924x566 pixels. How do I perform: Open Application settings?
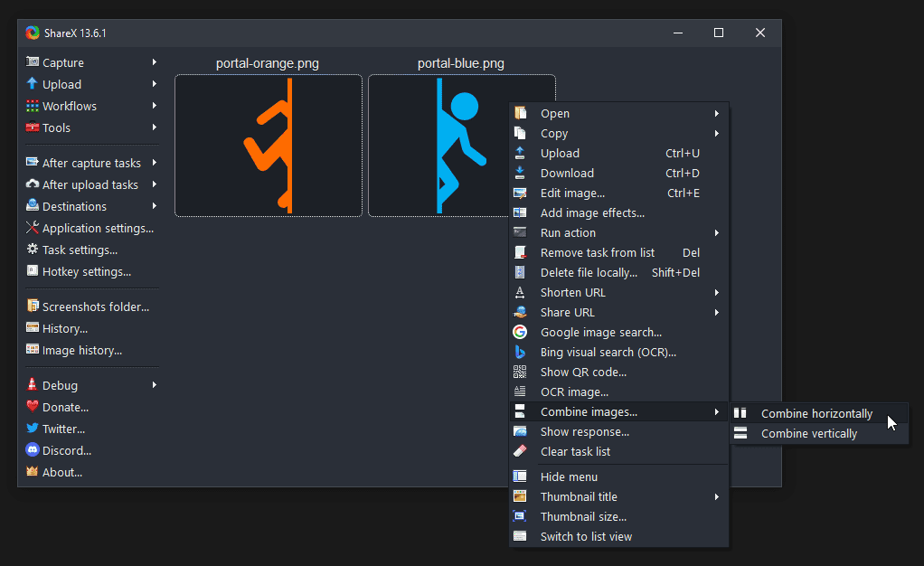tap(98, 228)
